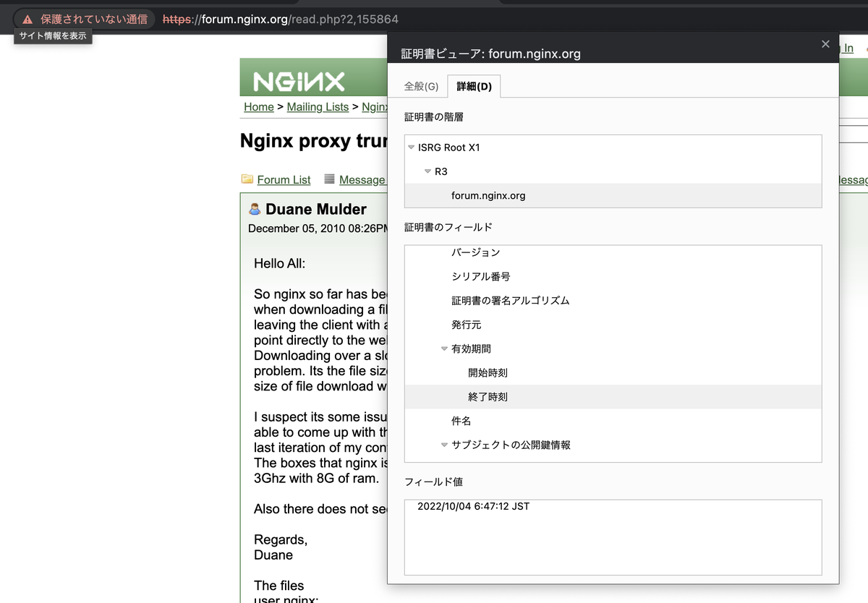Click the not-secure warning triangle icon
868x603 pixels.
(x=27, y=20)
